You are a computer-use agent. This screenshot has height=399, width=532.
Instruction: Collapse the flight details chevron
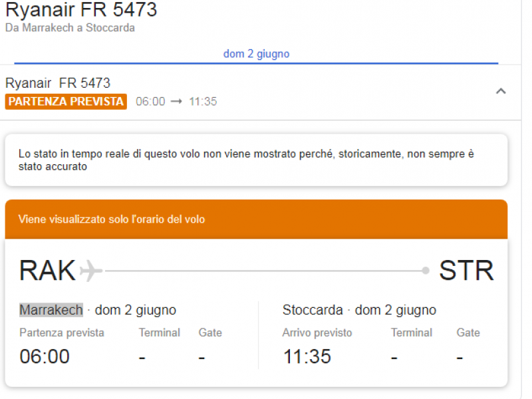[x=501, y=91]
